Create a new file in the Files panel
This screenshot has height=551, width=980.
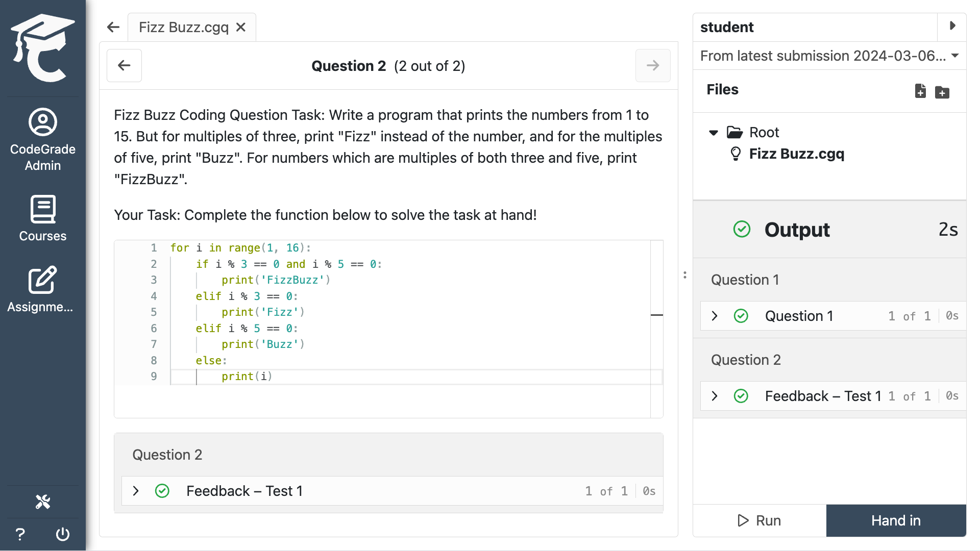point(920,91)
